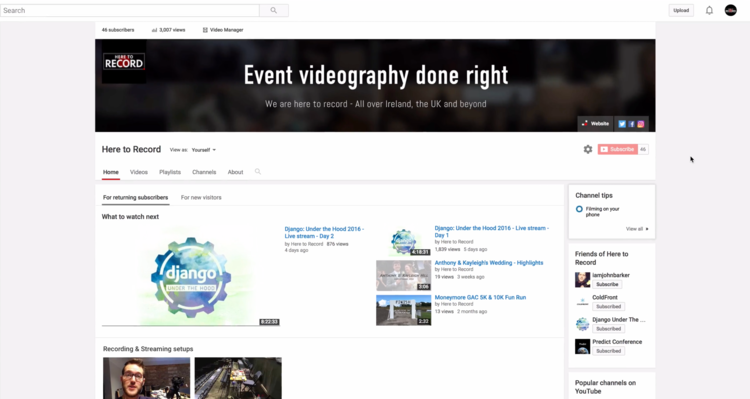Click the Upload button

681,10
